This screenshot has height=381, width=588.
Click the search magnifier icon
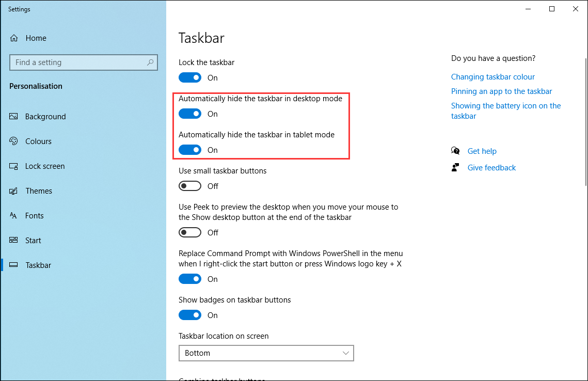tap(150, 62)
